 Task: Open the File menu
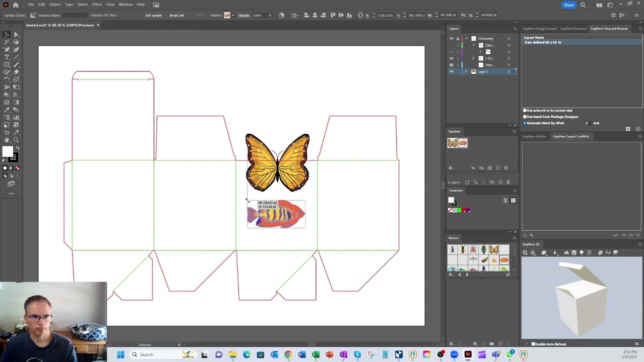[31, 5]
